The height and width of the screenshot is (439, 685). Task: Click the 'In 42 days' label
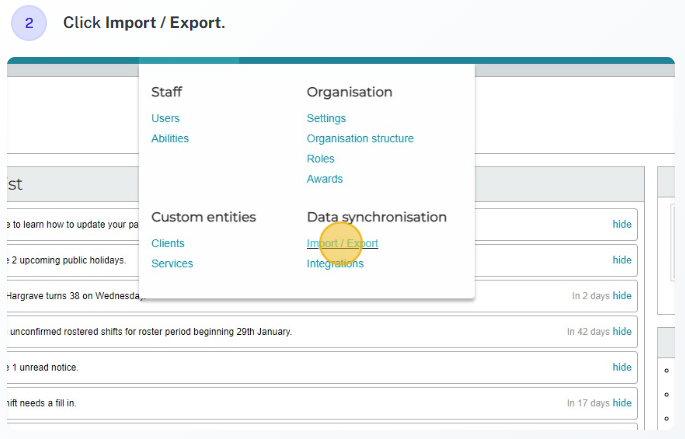pos(588,332)
